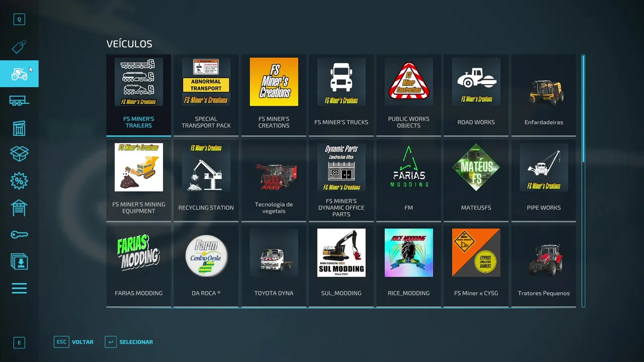Screen dimensions: 644x362
Task: Select the green FARIAS MODDING tile
Action: 139,266
